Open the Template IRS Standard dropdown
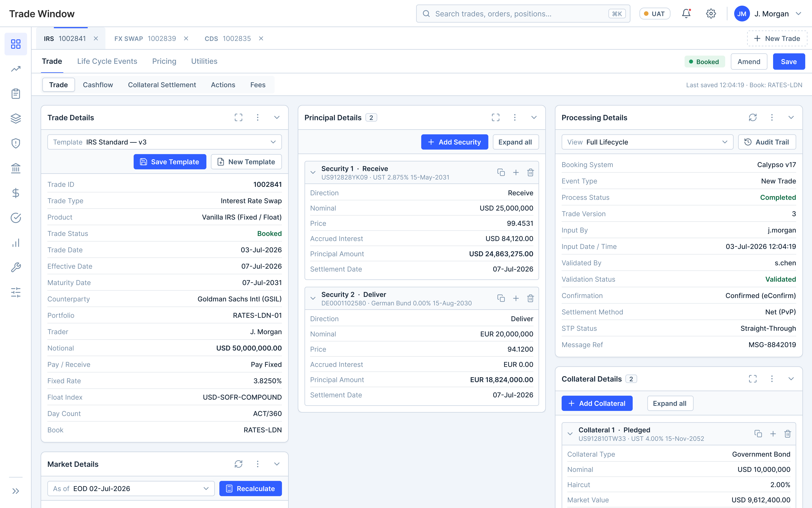Screen dimensions: 812x508 [x=164, y=142]
